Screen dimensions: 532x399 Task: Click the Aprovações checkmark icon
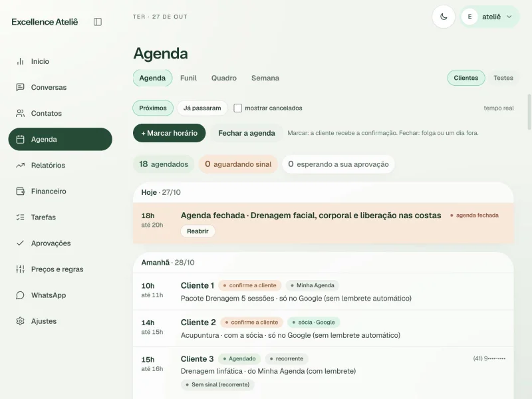coord(21,243)
